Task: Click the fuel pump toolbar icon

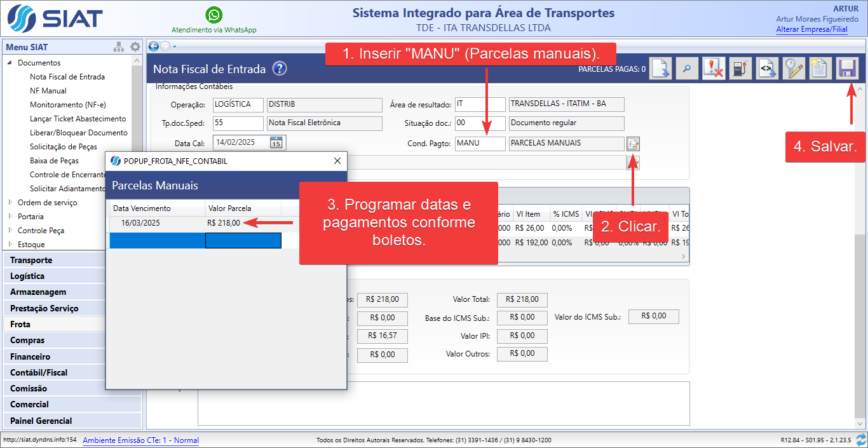Action: pyautogui.click(x=739, y=69)
